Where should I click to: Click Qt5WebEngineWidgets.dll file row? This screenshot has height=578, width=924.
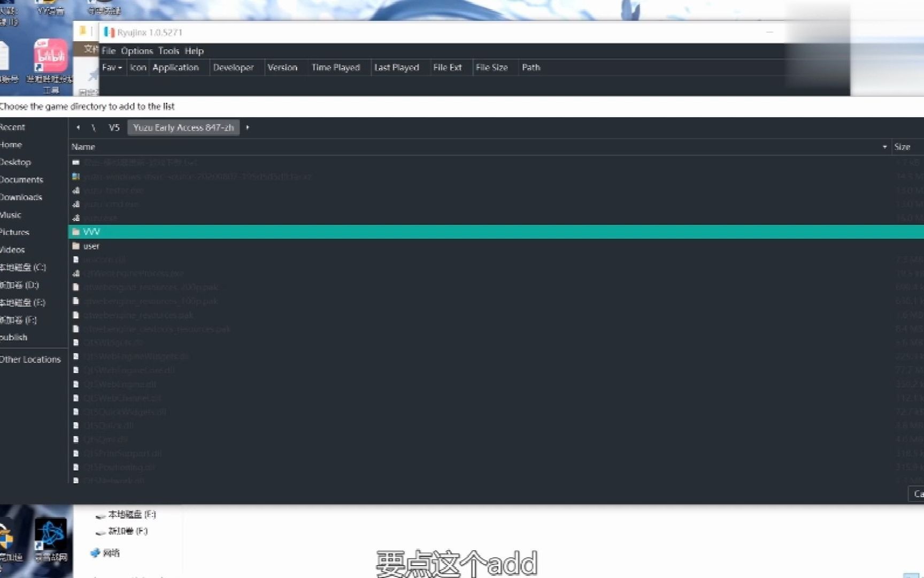tap(496, 356)
